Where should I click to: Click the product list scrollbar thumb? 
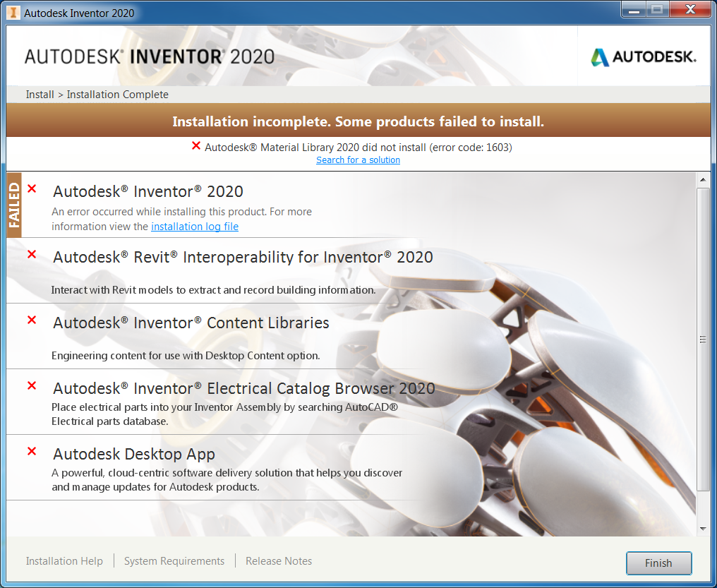click(x=703, y=339)
